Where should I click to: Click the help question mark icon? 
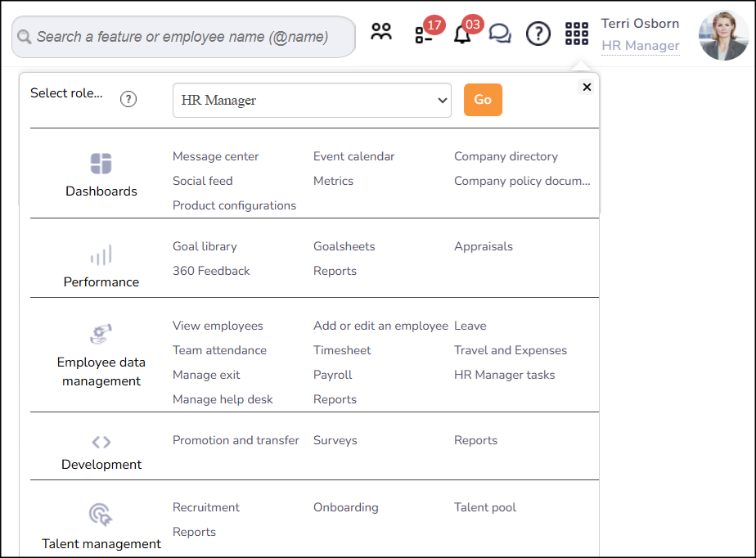pyautogui.click(x=538, y=33)
